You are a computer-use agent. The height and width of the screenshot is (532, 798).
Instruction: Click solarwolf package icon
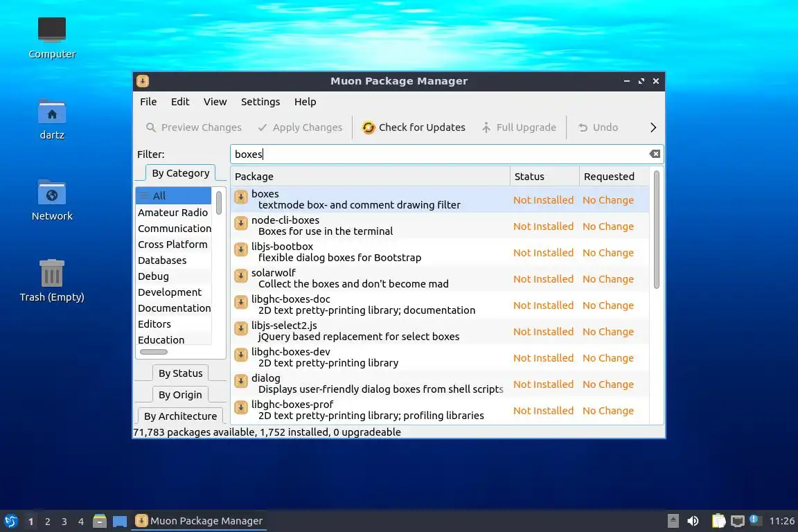coord(241,276)
